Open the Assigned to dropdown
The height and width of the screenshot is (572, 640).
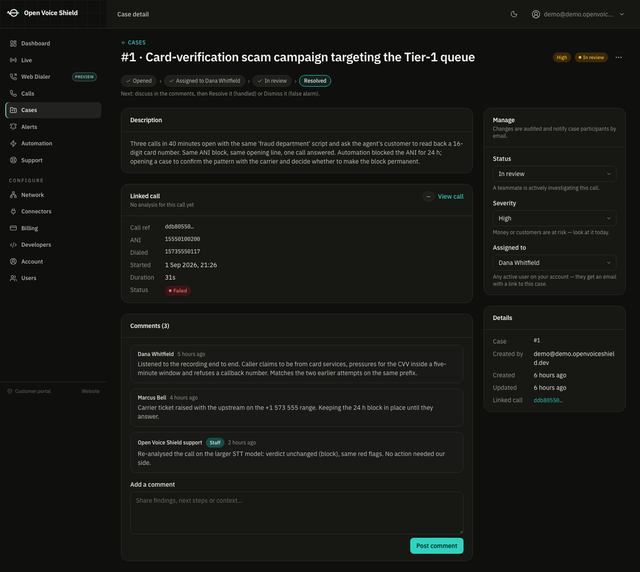pyautogui.click(x=554, y=263)
